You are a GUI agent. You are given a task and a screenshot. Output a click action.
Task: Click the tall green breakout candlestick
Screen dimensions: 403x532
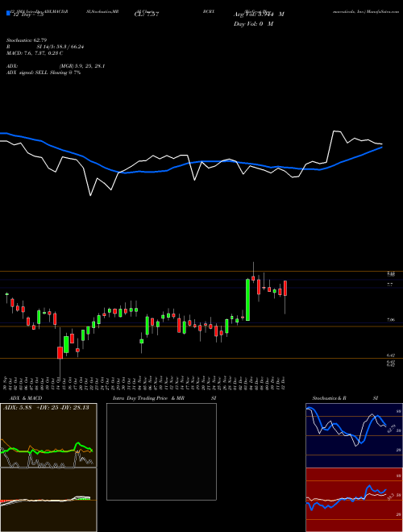coord(248,300)
